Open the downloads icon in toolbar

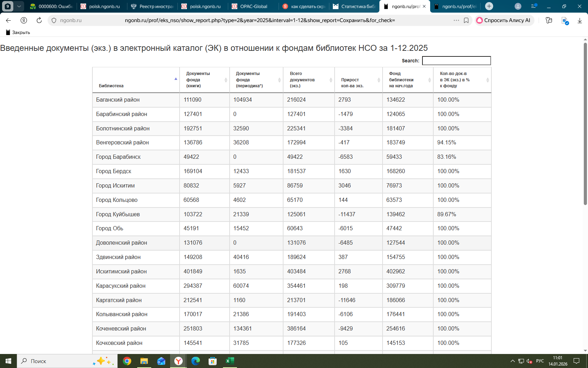tap(580, 20)
